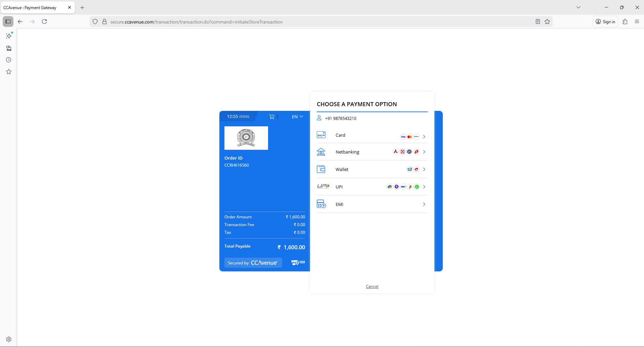Open the browser extensions icon

click(625, 21)
